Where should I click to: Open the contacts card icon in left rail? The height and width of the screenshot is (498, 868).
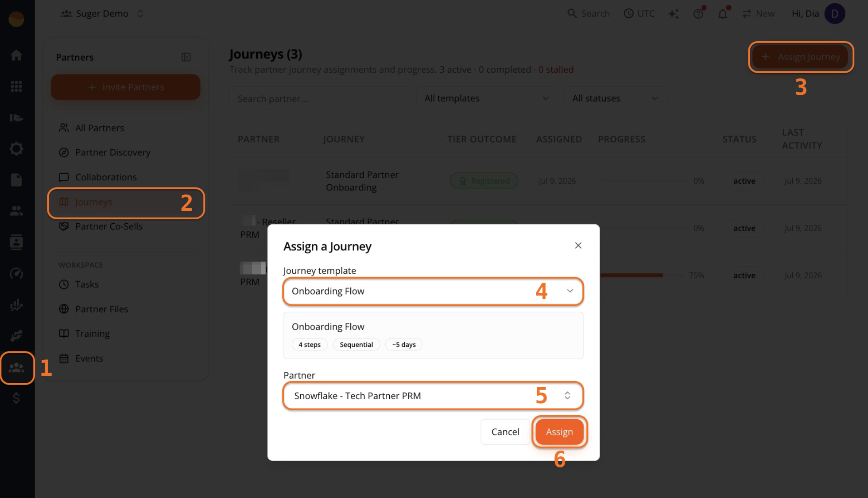[x=16, y=242]
